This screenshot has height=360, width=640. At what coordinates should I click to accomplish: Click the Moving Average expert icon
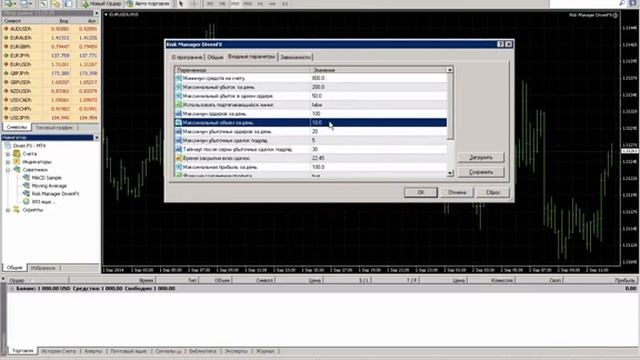(x=26, y=186)
